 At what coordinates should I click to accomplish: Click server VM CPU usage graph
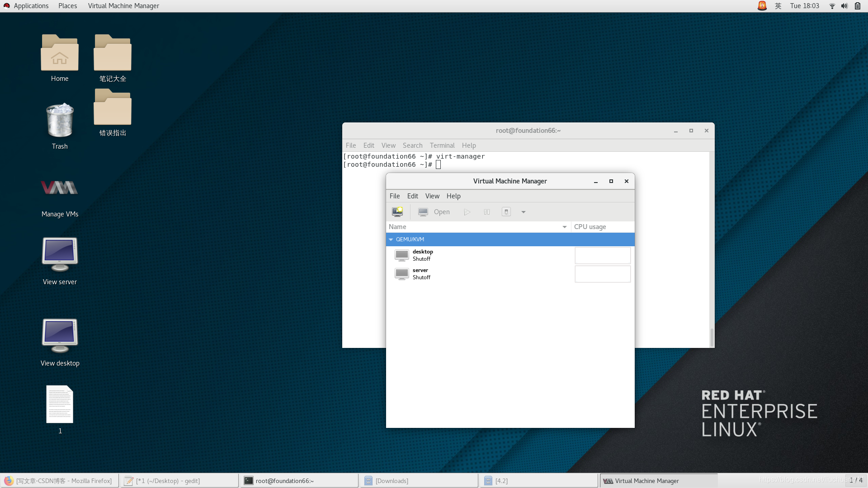point(603,274)
